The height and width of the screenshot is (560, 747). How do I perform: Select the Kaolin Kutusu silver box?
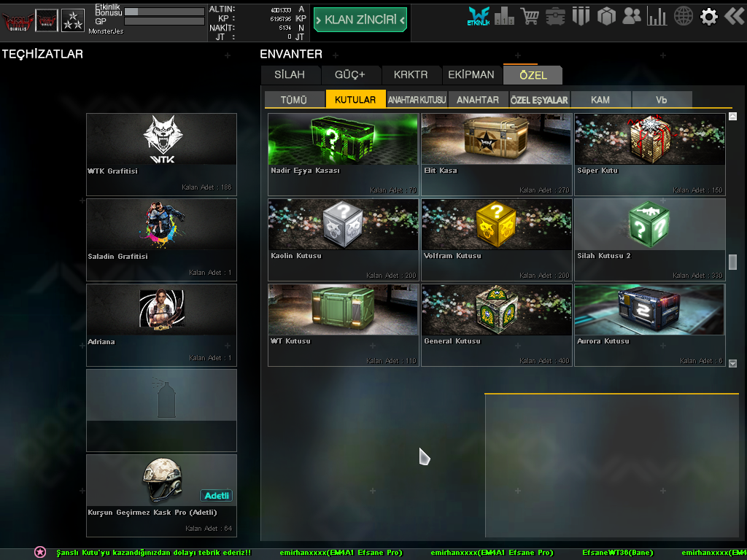[344, 240]
